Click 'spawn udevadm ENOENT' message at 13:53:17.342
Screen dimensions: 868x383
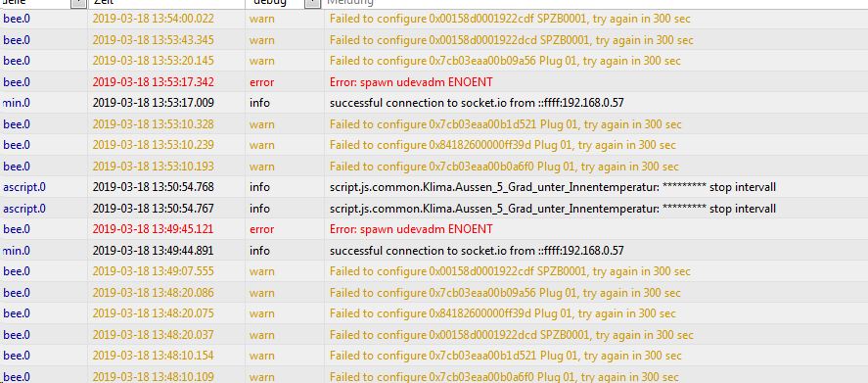[411, 82]
